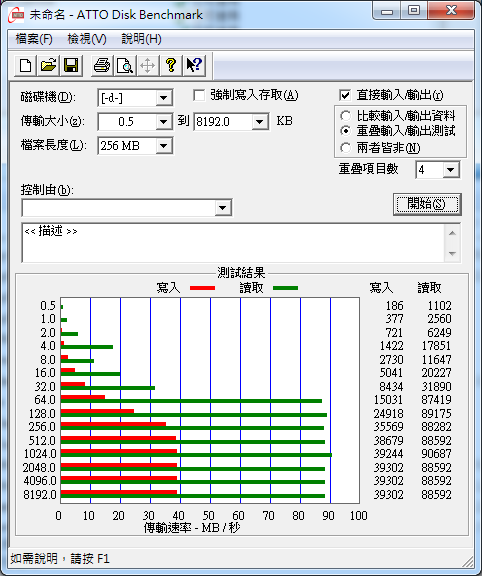Image resolution: width=482 pixels, height=576 pixels.
Task: Close the ATTO Disk Benchmark window
Action: [451, 11]
